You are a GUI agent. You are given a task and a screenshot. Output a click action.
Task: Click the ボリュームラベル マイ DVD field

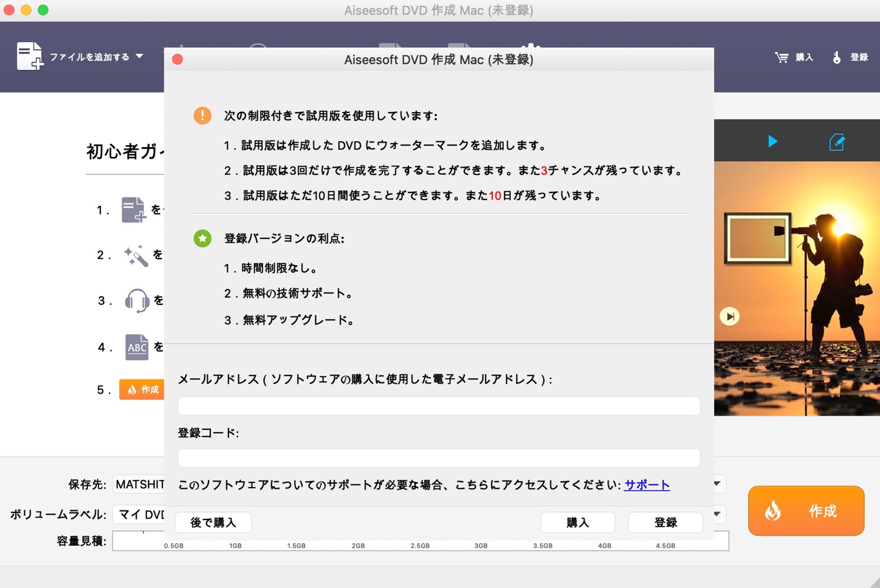pyautogui.click(x=139, y=515)
